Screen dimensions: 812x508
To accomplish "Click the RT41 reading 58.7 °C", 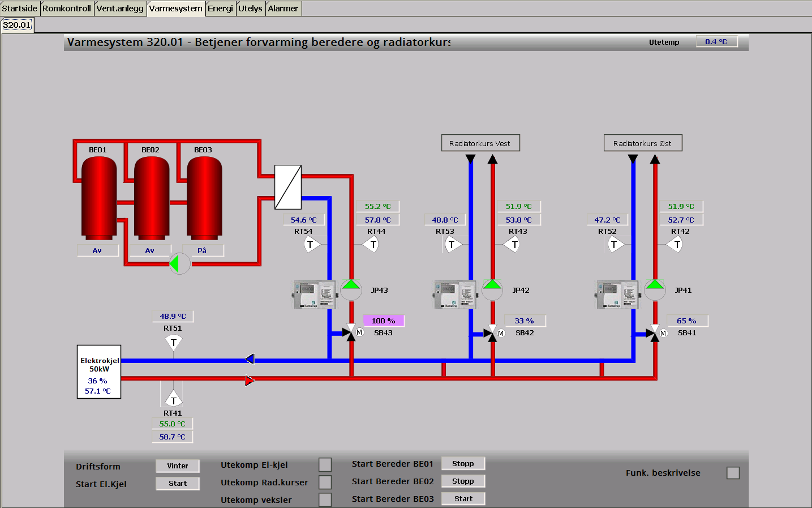I will pos(173,437).
